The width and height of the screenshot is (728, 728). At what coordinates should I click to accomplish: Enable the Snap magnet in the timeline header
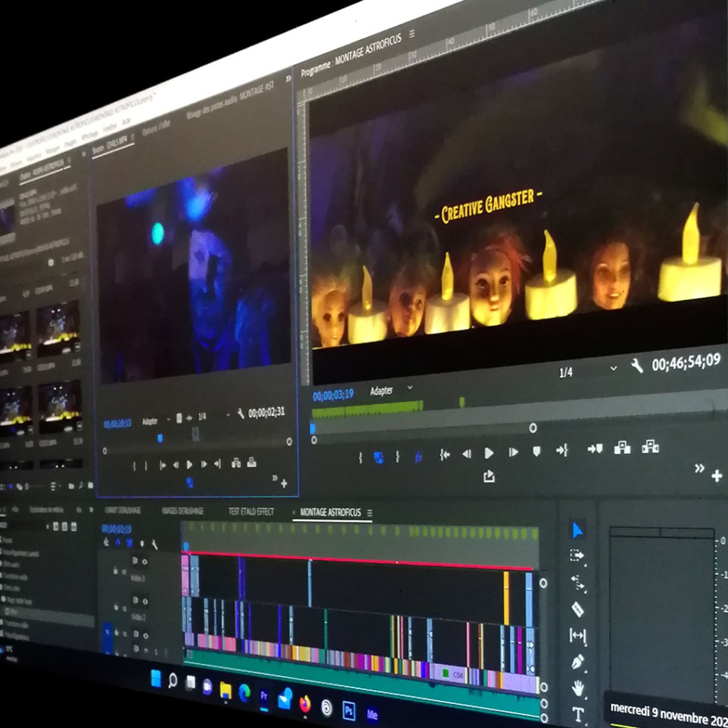[x=118, y=542]
